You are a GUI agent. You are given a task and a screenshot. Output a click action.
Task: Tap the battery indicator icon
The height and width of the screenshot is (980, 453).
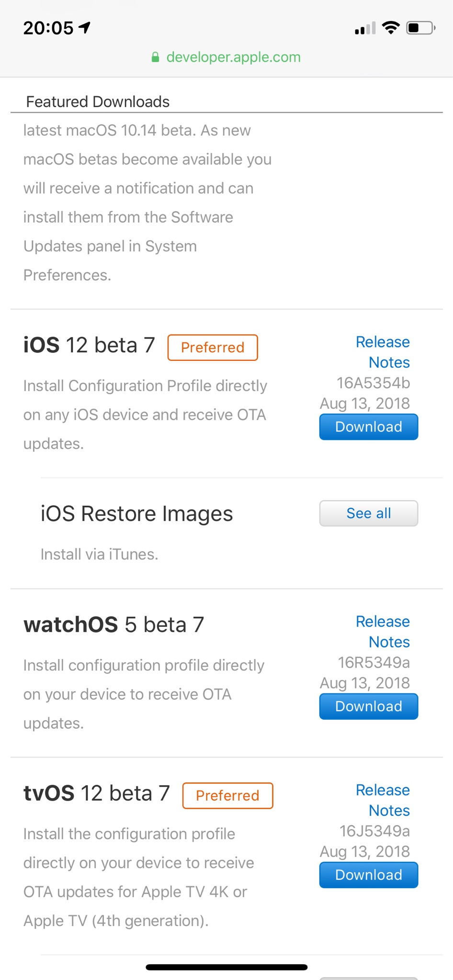pos(421,28)
